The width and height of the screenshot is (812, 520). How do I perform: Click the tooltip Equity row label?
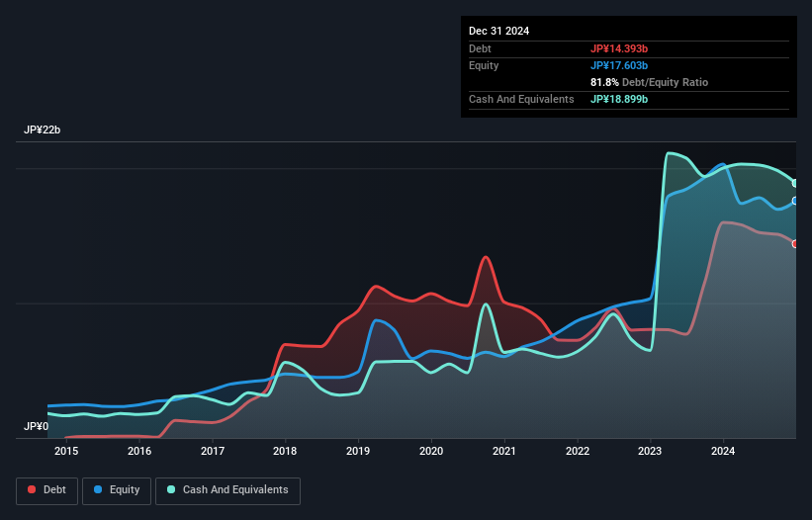(484, 65)
